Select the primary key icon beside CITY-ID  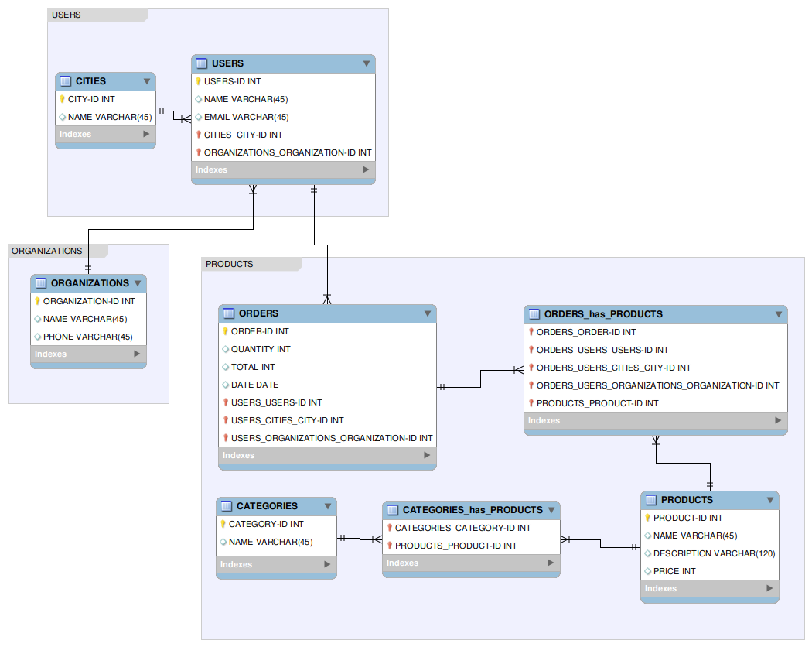(x=63, y=99)
